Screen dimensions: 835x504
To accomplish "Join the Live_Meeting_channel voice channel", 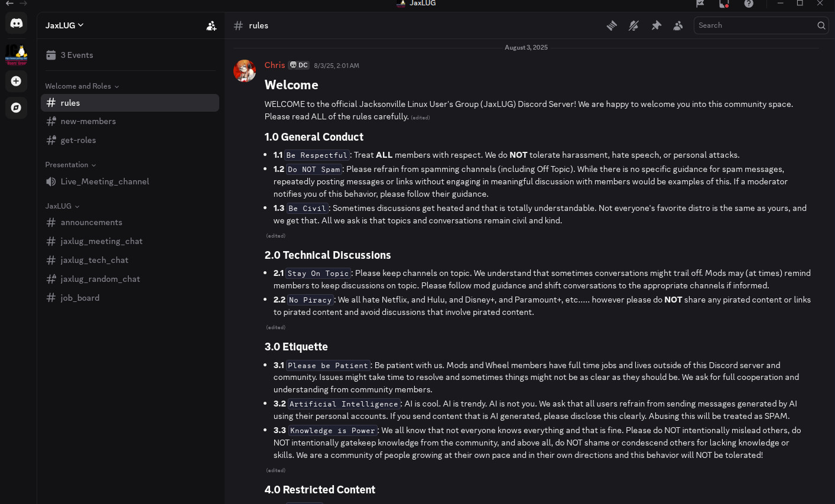I will point(105,181).
